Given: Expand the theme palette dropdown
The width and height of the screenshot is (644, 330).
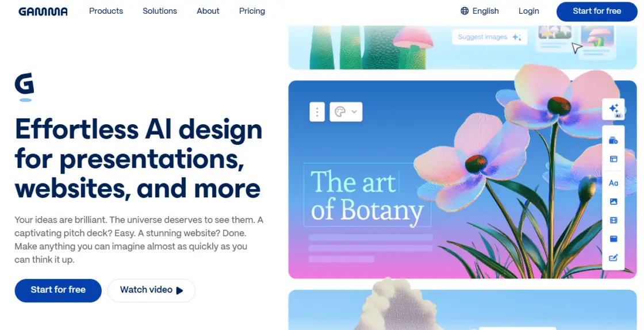Looking at the screenshot, I should [346, 112].
